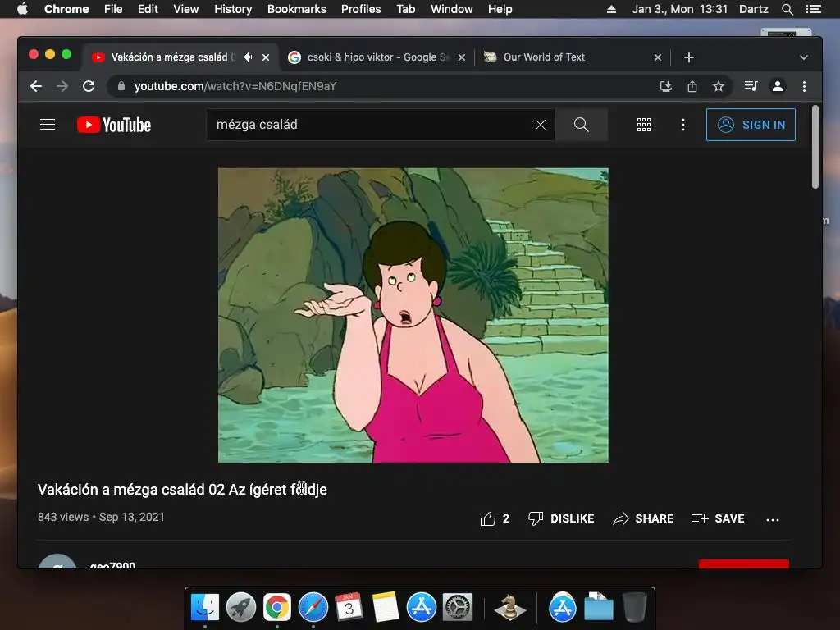
Task: Click the SHARE button
Action: coord(643,518)
